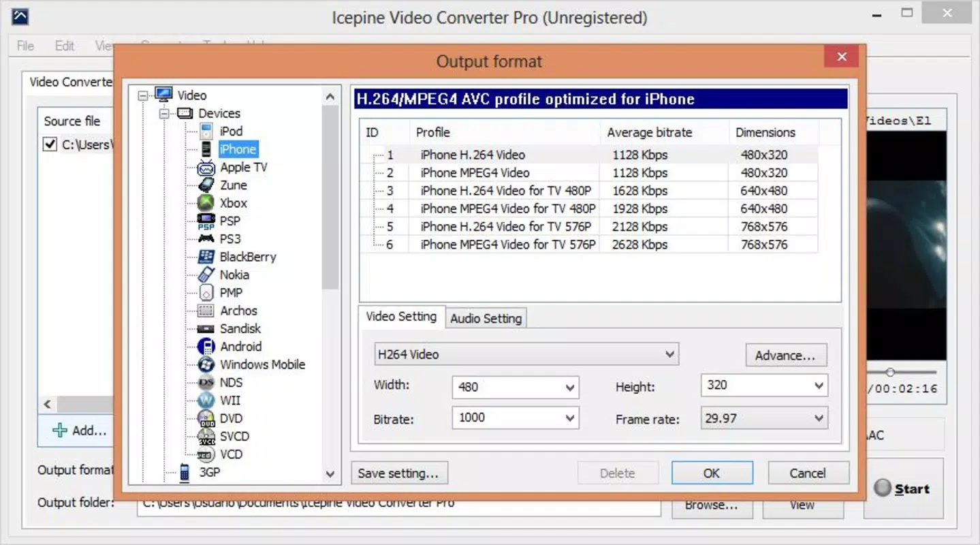Click the Sandisk icon
Screen dimensions: 980x545
[206, 328]
